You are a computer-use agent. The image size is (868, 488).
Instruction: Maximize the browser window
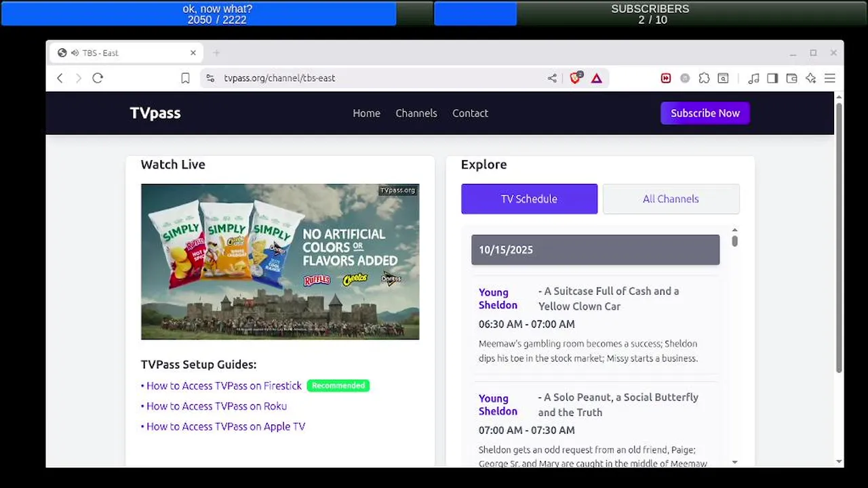tap(813, 53)
